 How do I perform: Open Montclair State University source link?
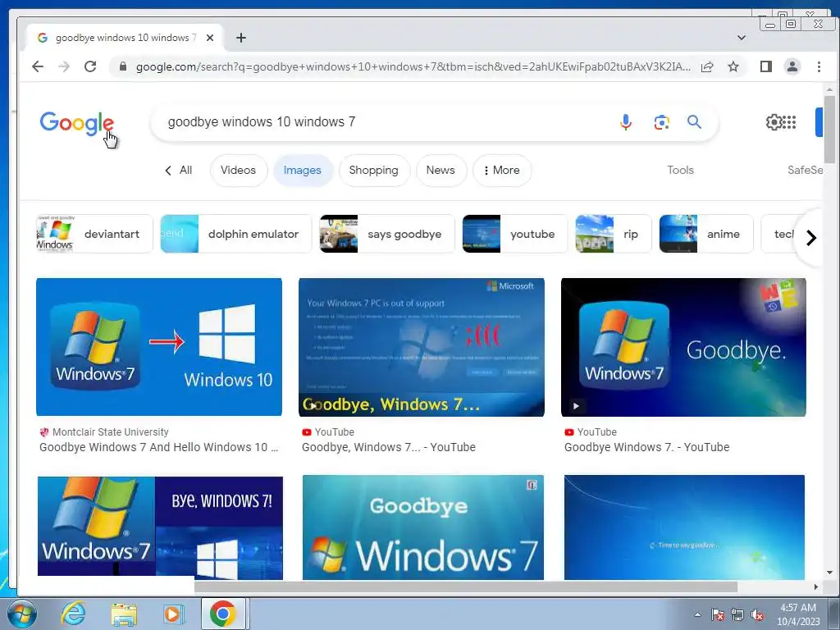coord(104,431)
